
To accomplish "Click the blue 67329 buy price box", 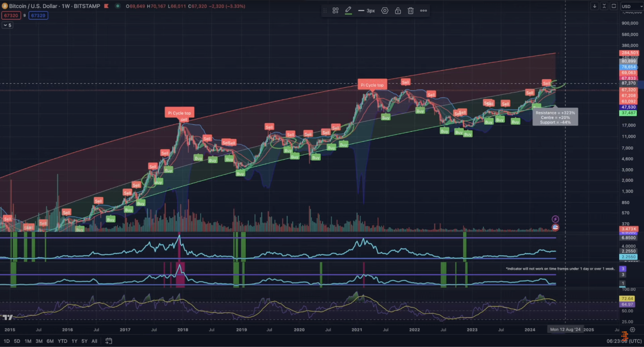I will pyautogui.click(x=38, y=16).
